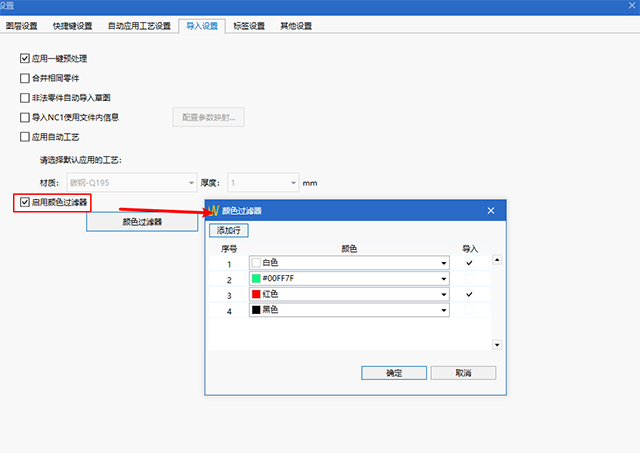Open the 黑色 color dropdown in row 4

click(443, 311)
